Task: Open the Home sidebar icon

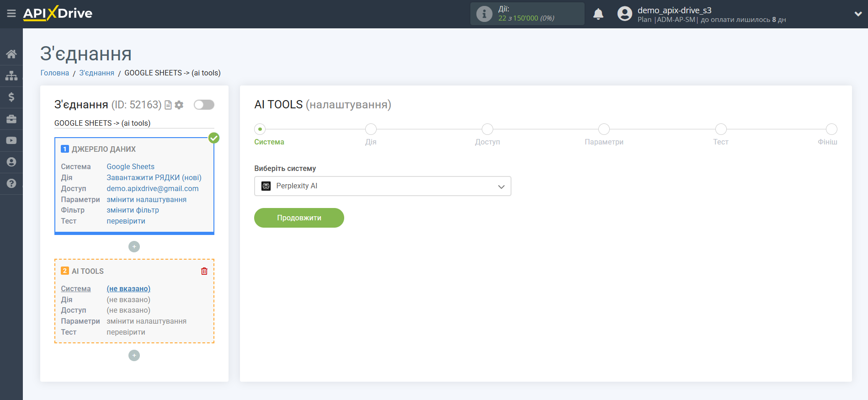Action: 11,54
